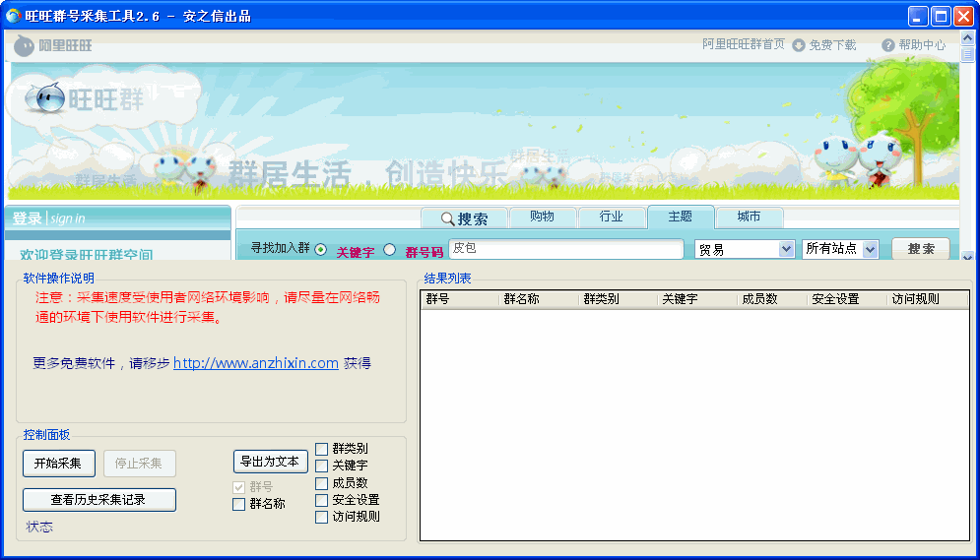Tick the 群类别 checkbox
Viewport: 980px width, 560px height.
[322, 449]
